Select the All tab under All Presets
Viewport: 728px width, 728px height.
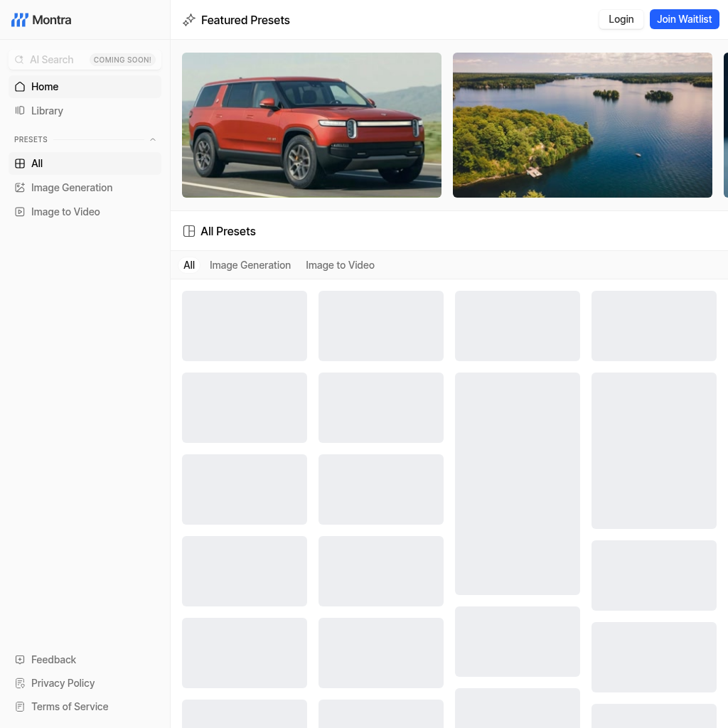(x=189, y=265)
